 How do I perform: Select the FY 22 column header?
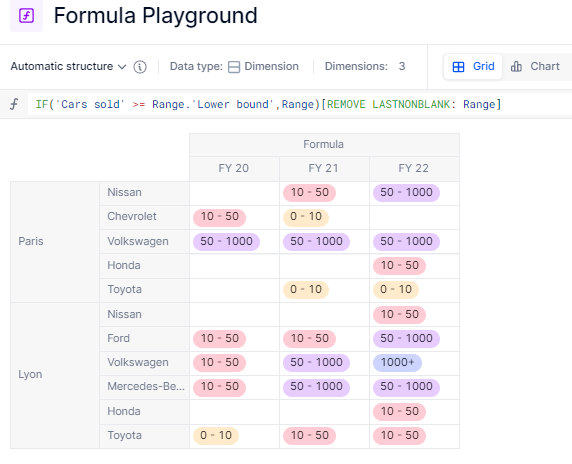coord(414,168)
